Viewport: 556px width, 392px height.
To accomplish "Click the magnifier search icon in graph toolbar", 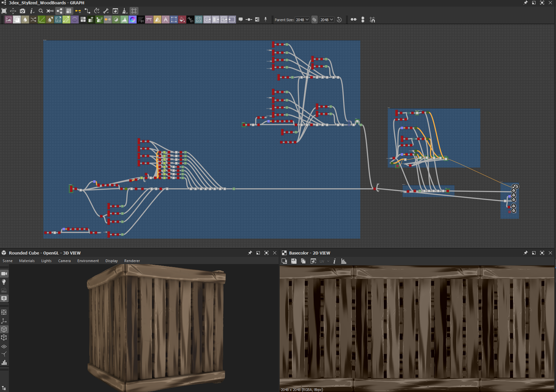I will [x=41, y=11].
